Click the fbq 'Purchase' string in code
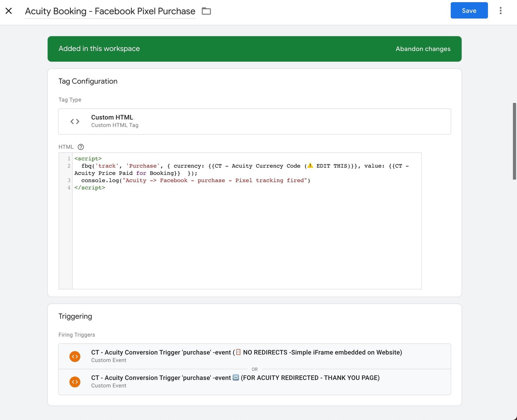The height and width of the screenshot is (420, 517). coord(143,166)
